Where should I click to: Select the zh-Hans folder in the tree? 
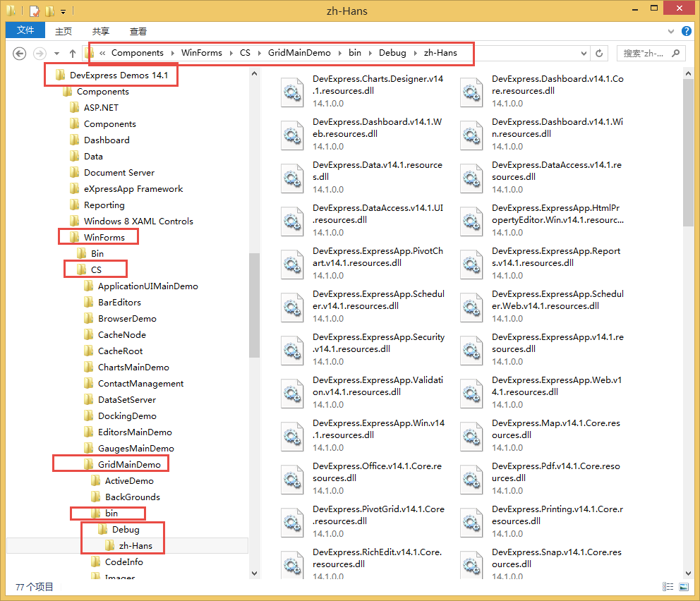coord(135,546)
